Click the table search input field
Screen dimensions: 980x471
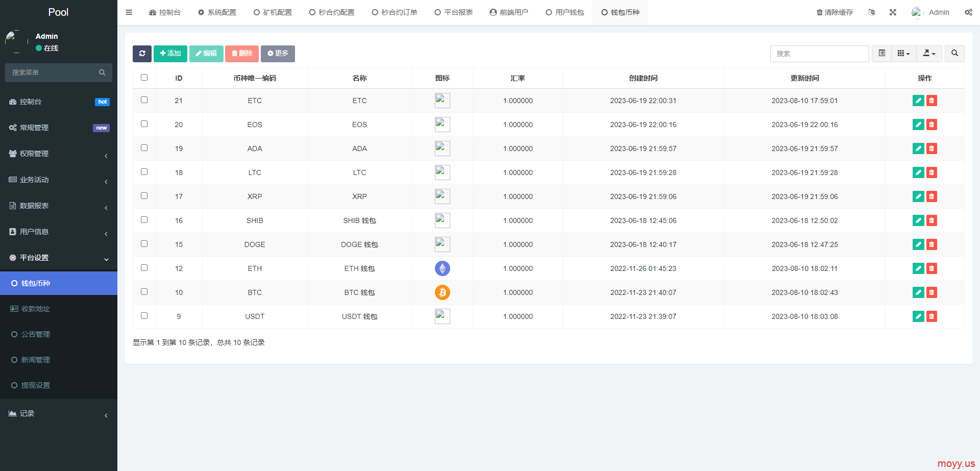coord(819,54)
